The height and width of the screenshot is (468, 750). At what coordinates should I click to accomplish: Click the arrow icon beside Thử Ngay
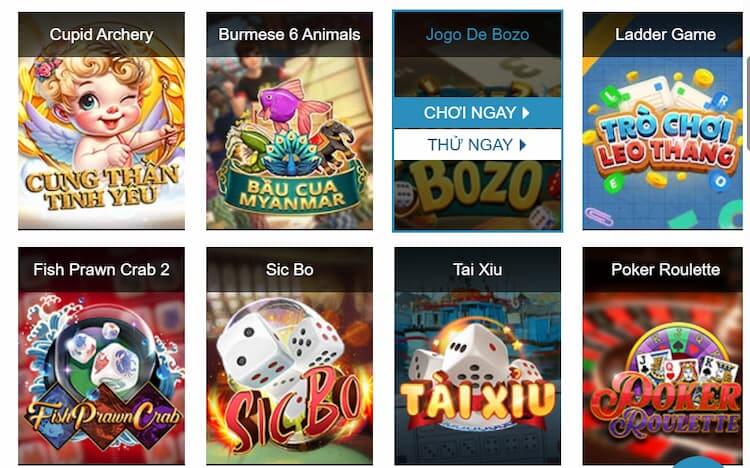click(x=522, y=145)
